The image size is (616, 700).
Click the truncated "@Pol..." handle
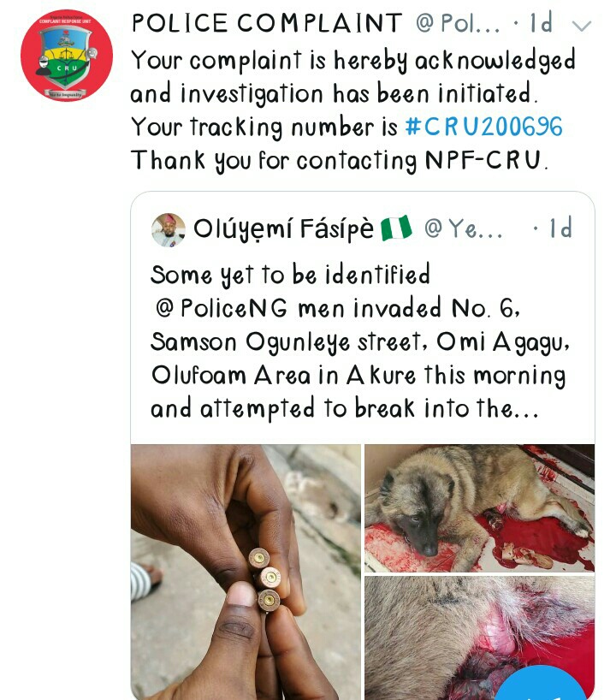(457, 23)
